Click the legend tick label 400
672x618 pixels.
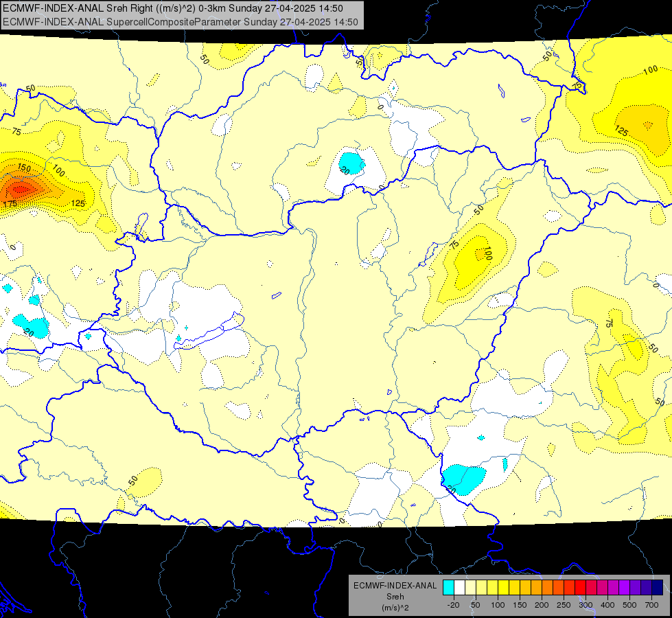pyautogui.click(x=607, y=605)
